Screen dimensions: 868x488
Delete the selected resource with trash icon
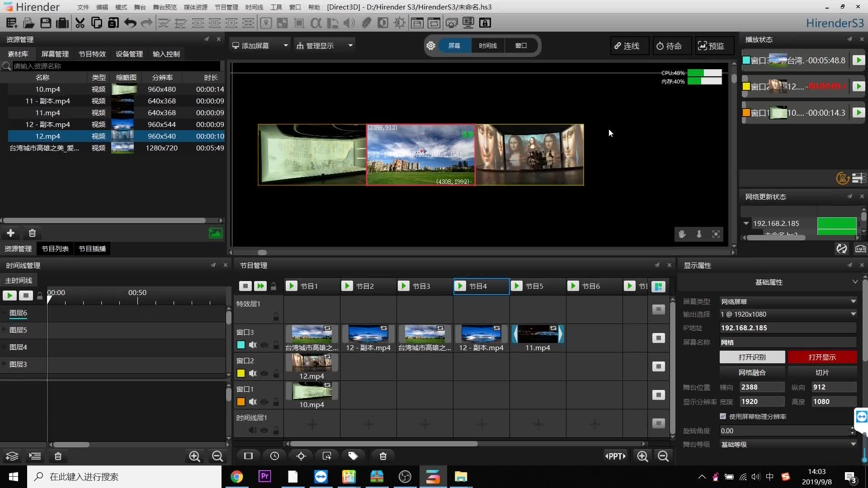(32, 233)
